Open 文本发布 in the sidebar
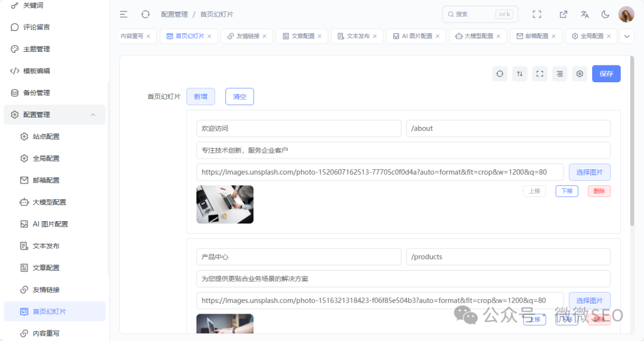Screen dimensions: 644x341 pos(55,246)
